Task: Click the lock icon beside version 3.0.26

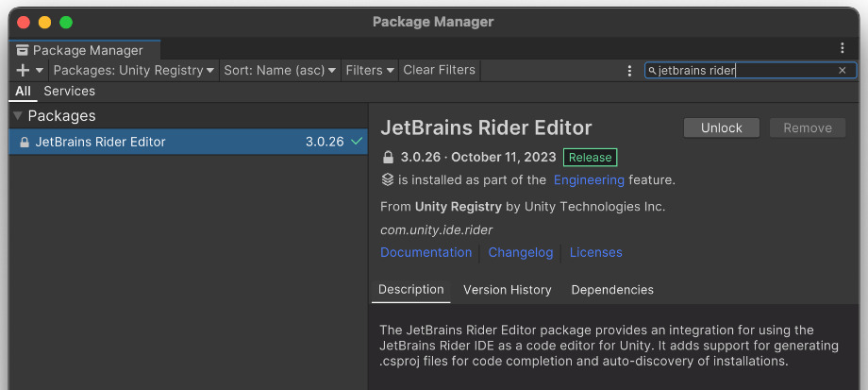Action: 388,158
